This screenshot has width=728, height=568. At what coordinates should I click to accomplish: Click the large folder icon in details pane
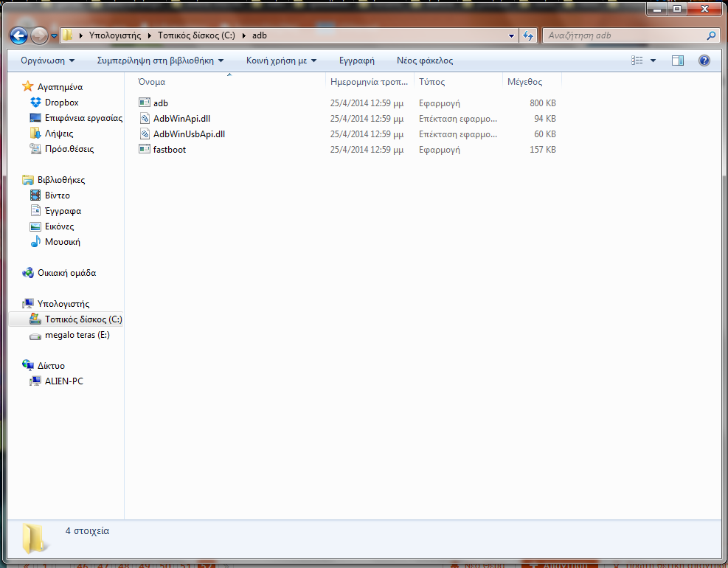pyautogui.click(x=34, y=538)
